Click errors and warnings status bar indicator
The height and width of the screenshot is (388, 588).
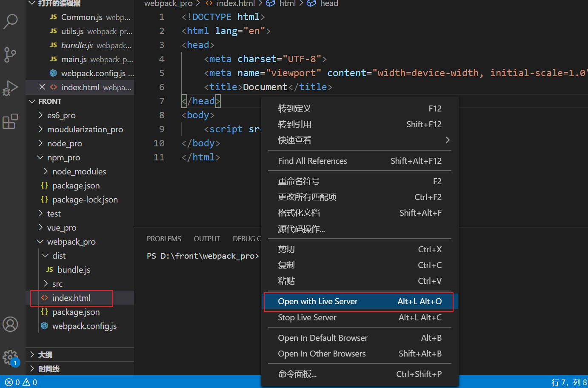tap(21, 382)
